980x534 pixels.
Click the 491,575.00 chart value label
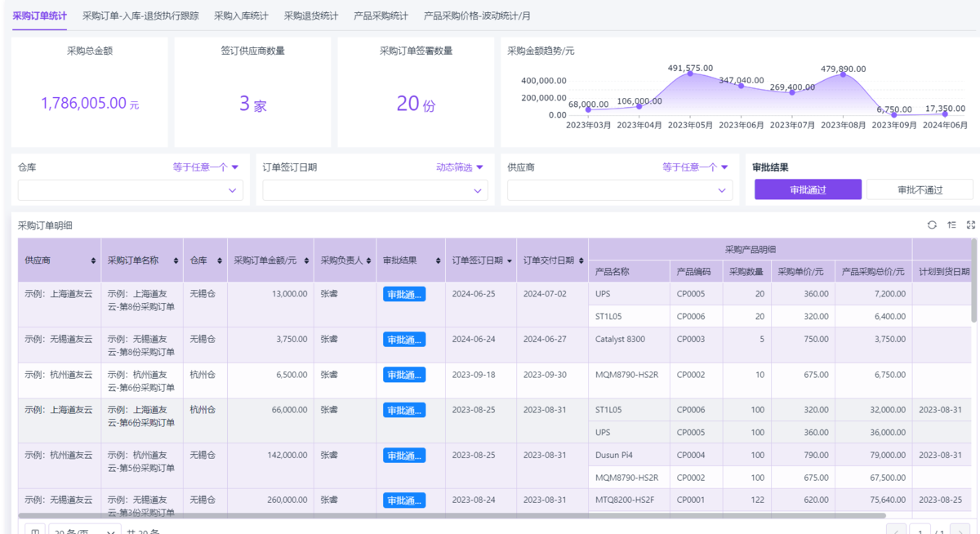click(x=691, y=68)
